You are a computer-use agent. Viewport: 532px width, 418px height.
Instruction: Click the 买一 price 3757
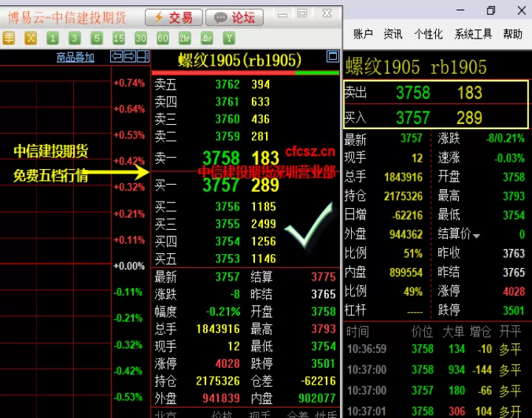[x=221, y=185]
